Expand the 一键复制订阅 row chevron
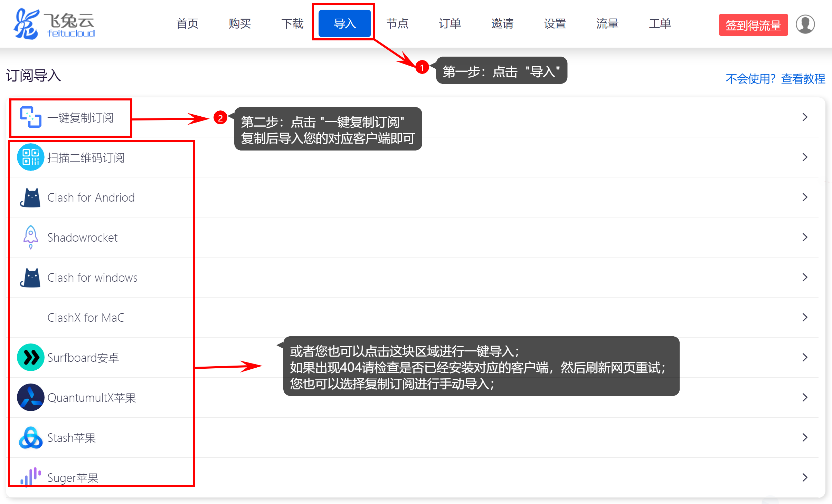The width and height of the screenshot is (832, 504). click(x=805, y=117)
